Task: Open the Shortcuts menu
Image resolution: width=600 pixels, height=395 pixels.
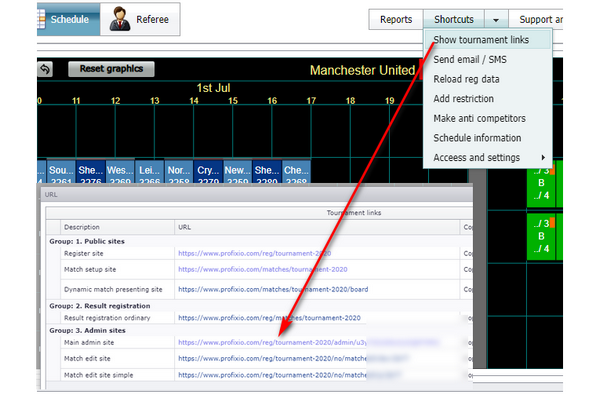Action: tap(454, 20)
